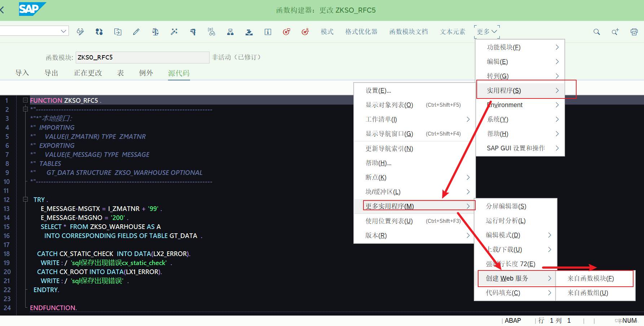This screenshot has height=326, width=644.
Task: Select 分屏编辑器(S) menu entry
Action: point(516,206)
